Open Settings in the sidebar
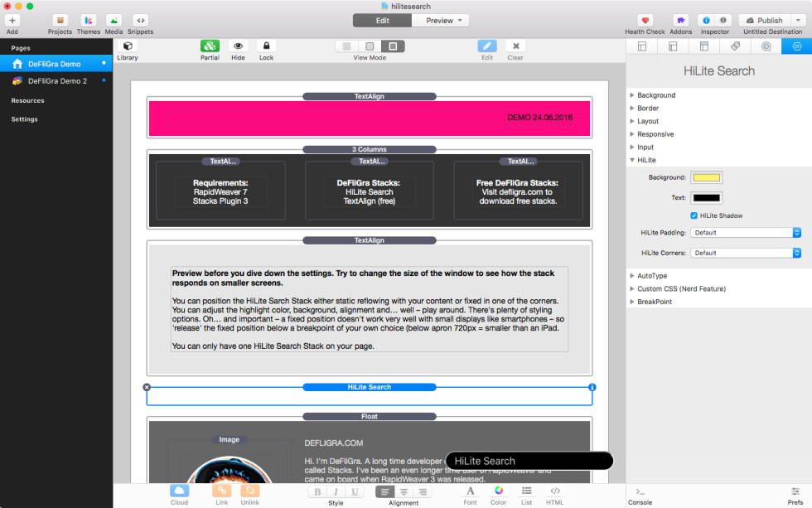The height and width of the screenshot is (508, 812). 24,119
